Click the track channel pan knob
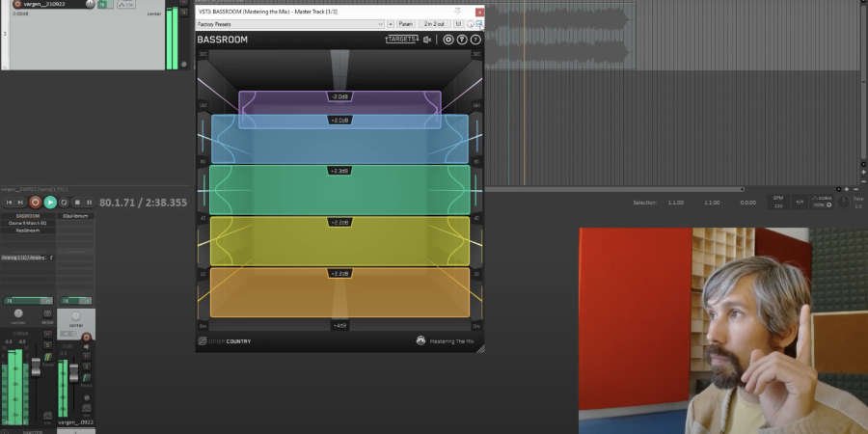 pyautogui.click(x=76, y=316)
